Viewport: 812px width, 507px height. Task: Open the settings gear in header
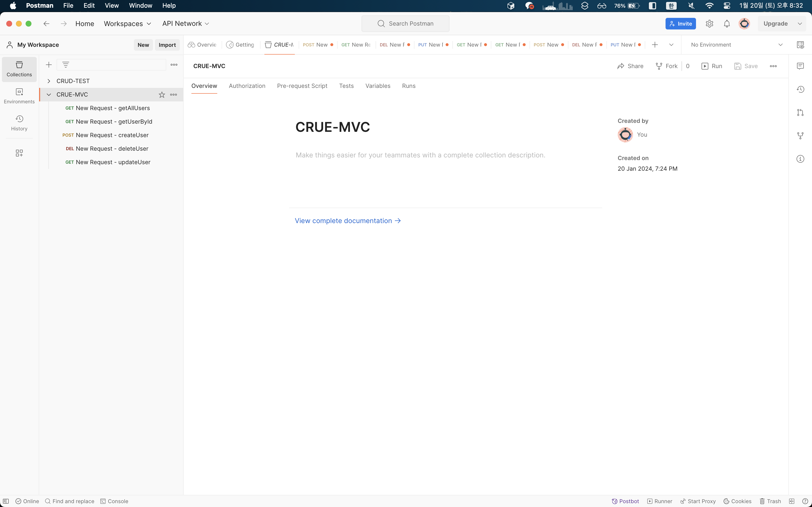pyautogui.click(x=709, y=24)
